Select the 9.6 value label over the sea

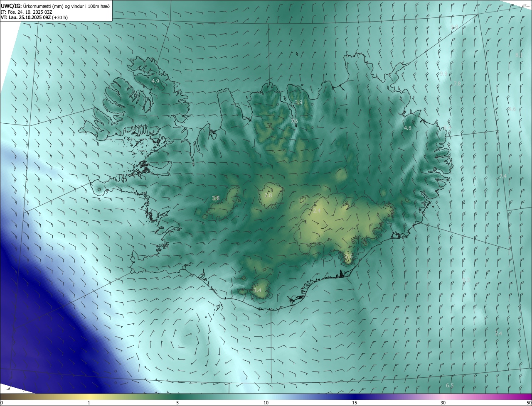(512, 109)
